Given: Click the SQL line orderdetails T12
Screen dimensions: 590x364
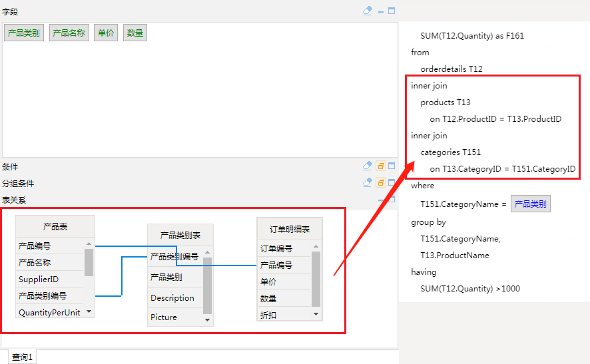Looking at the screenshot, I should pyautogui.click(x=451, y=69).
